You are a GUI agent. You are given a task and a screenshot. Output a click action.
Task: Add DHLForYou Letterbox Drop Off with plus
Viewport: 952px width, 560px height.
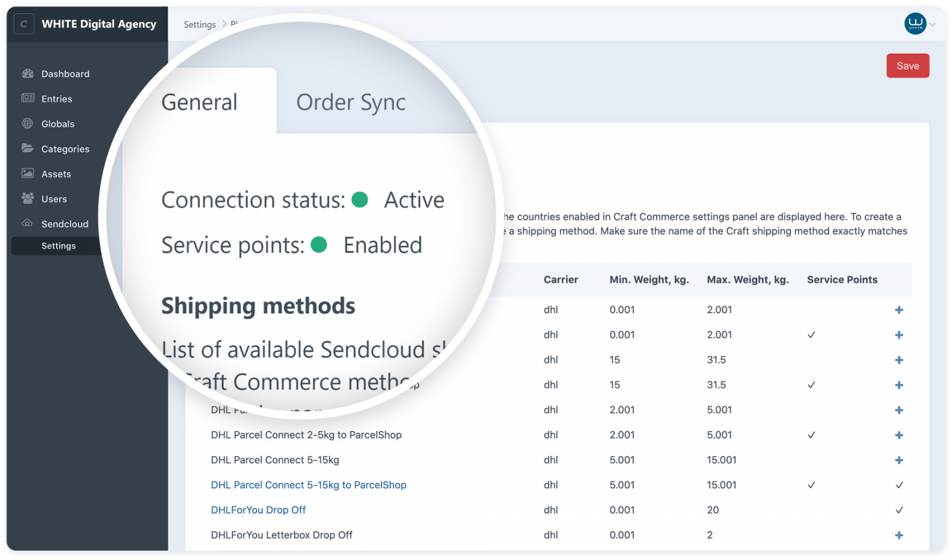click(x=899, y=535)
